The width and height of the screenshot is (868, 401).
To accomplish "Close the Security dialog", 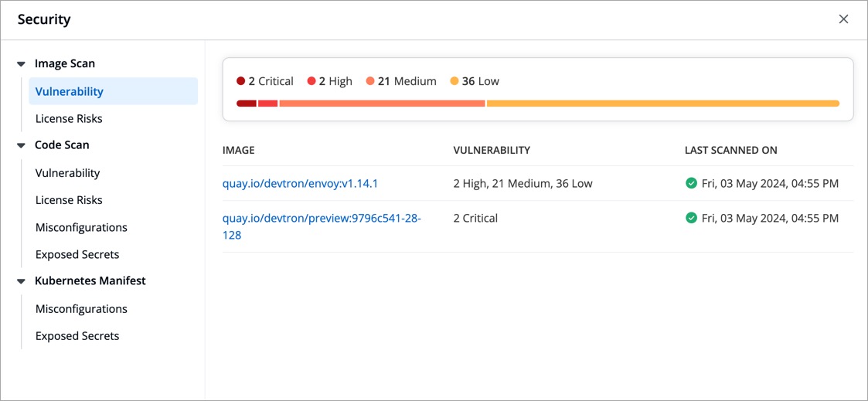I will coord(843,19).
